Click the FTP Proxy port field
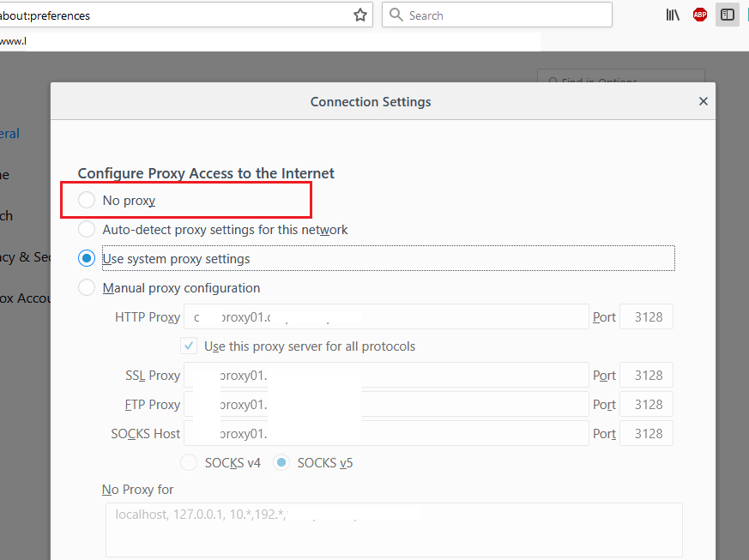This screenshot has width=749, height=560. (x=646, y=405)
